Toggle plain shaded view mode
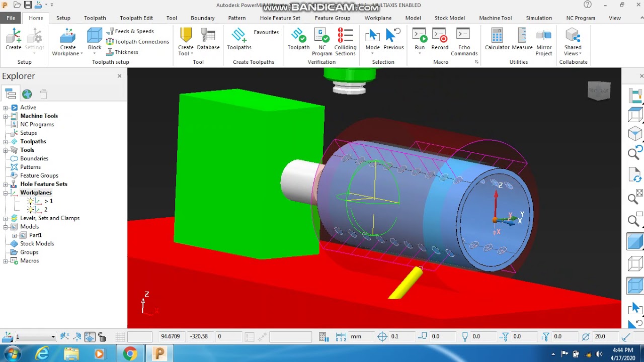 pyautogui.click(x=635, y=241)
